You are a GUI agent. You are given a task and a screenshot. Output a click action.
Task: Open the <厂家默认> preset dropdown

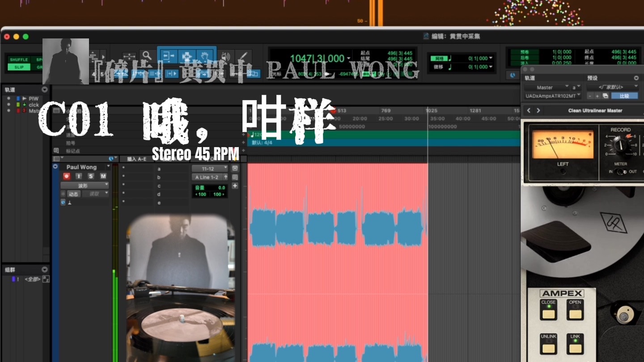[613, 87]
